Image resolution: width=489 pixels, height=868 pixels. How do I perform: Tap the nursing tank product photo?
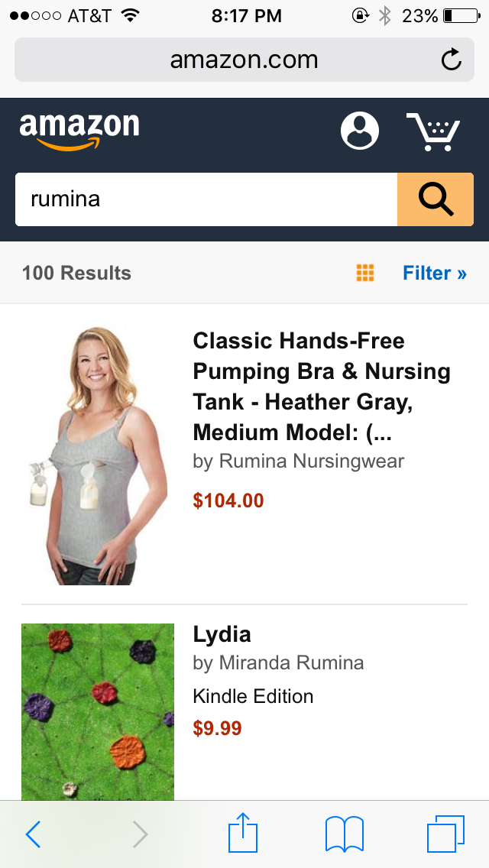coord(98,455)
